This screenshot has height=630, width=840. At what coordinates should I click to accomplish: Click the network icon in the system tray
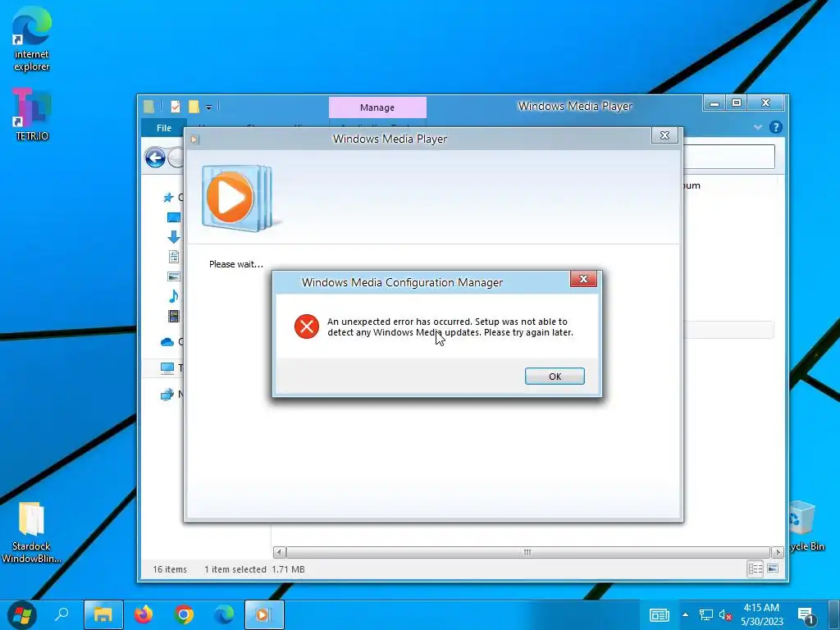tap(706, 615)
